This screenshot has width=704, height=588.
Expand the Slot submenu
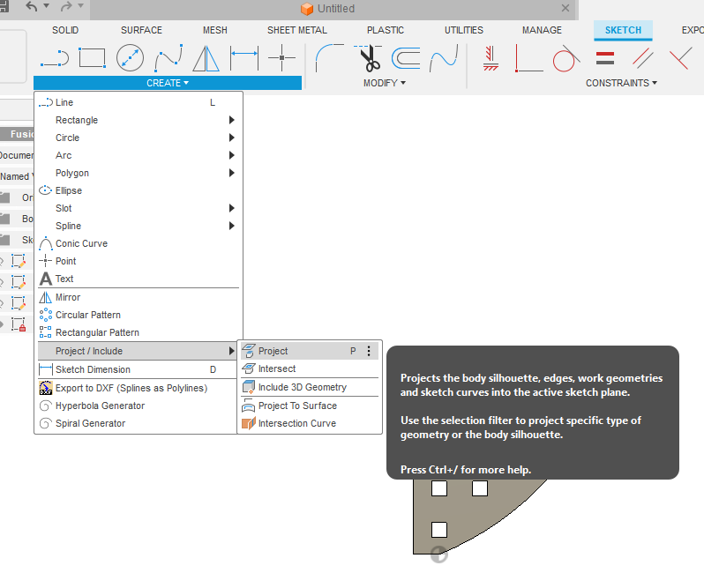[139, 208]
